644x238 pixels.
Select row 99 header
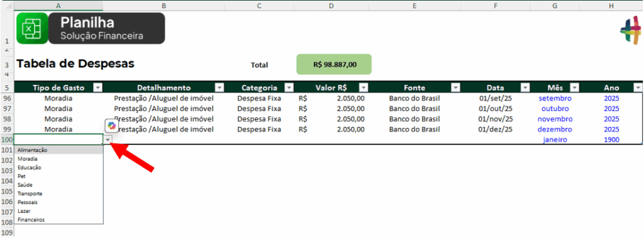tap(6, 129)
